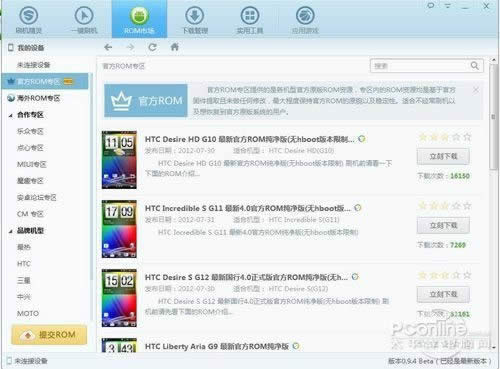Open the HTC Desire HD G10 ROM title

click(250, 139)
